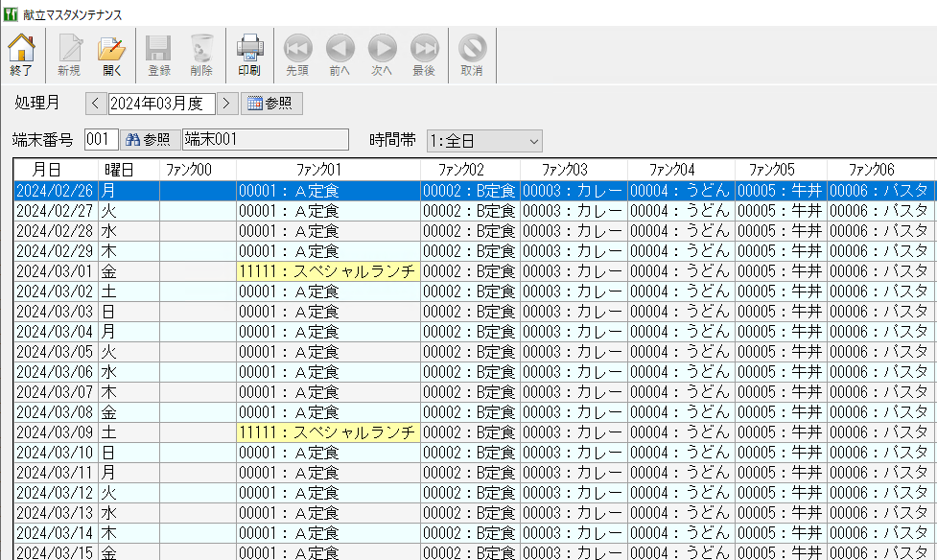Click the ﾌｧﾝｸ01 column header
This screenshot has height=560, width=937.
click(329, 170)
